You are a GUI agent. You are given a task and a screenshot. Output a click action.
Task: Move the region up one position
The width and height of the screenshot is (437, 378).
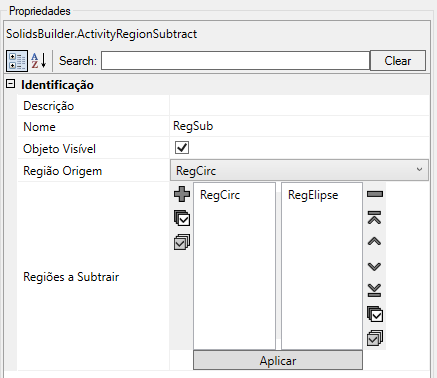375,241
